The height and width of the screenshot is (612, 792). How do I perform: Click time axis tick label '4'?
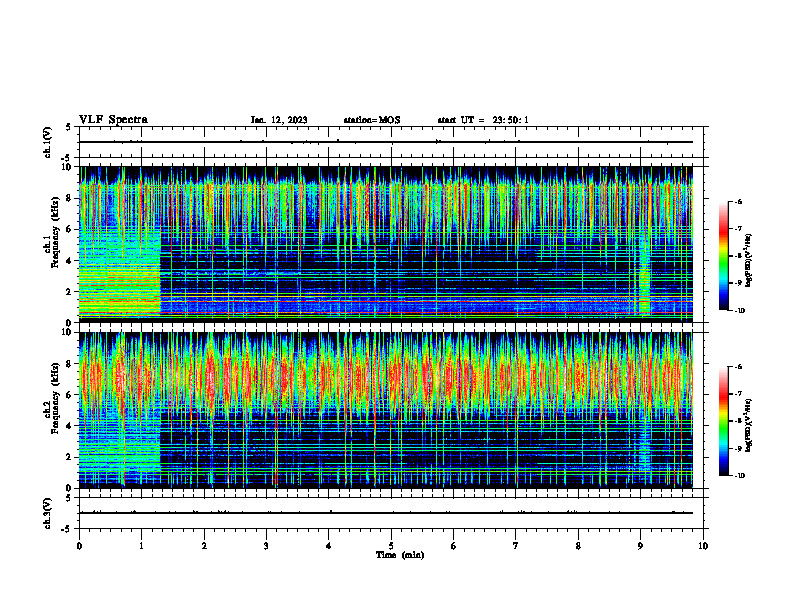[329, 546]
